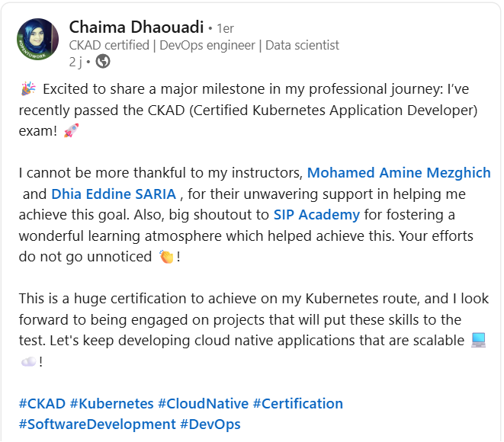Open the #SoftwareDevelopment hashtag
This screenshot has width=504, height=442.
coord(97,424)
